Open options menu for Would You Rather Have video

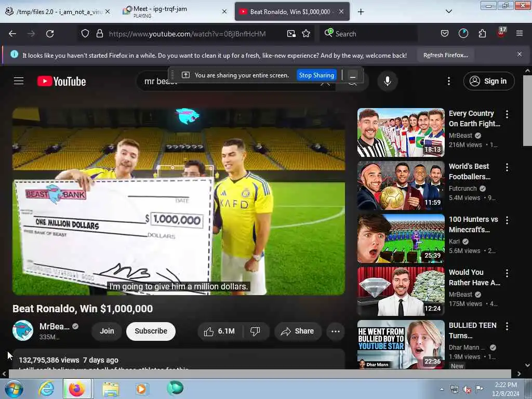507,273
